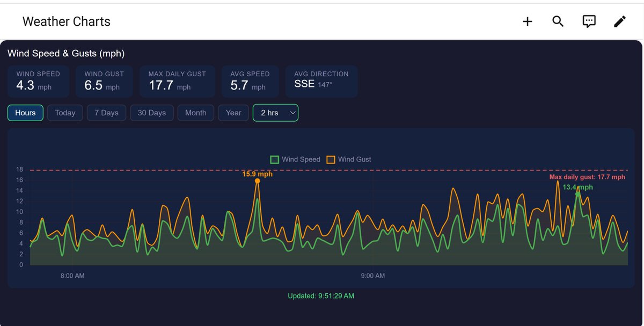Toggle Wind Gust legend series

pyautogui.click(x=349, y=159)
